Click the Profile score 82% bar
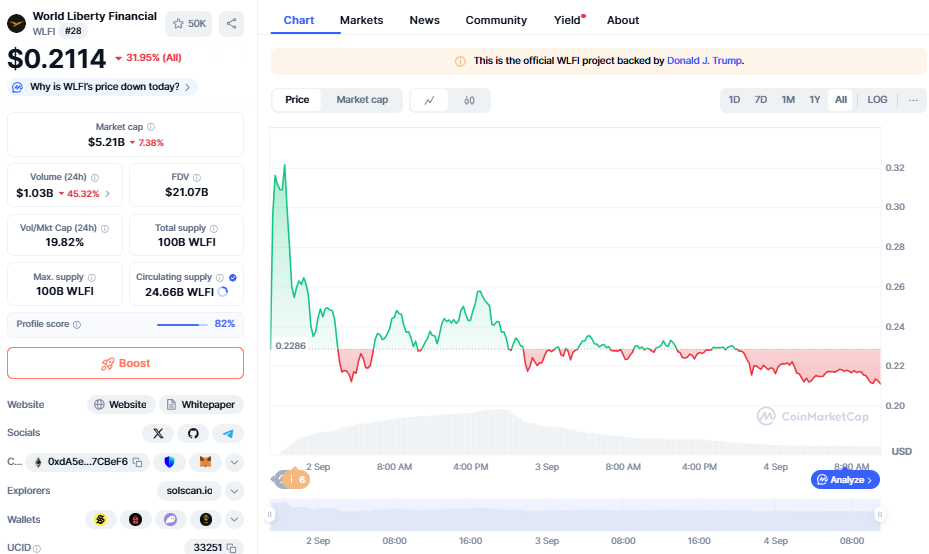Viewport: 929px width, 554px height. click(182, 325)
